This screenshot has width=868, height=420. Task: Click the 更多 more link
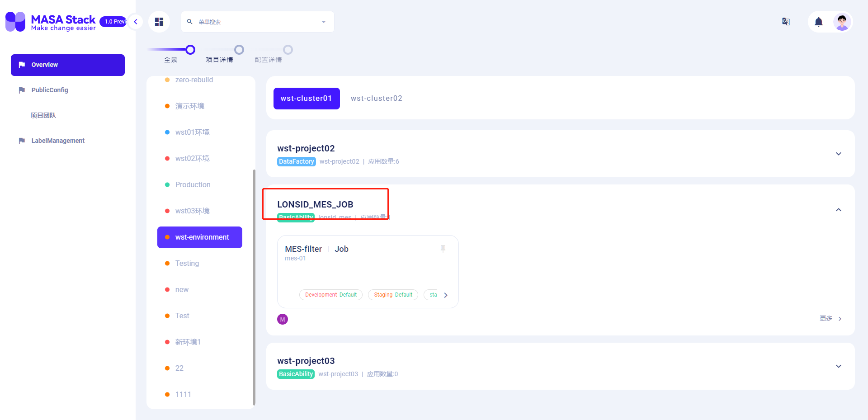(x=831, y=319)
